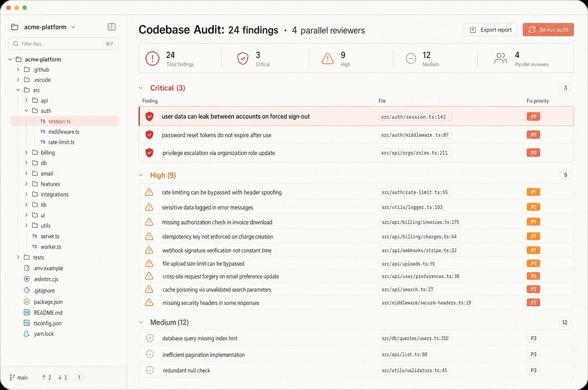Screen dimensions: 588x390
Task: Collapse the Critical (3) section
Action: tap(141, 88)
